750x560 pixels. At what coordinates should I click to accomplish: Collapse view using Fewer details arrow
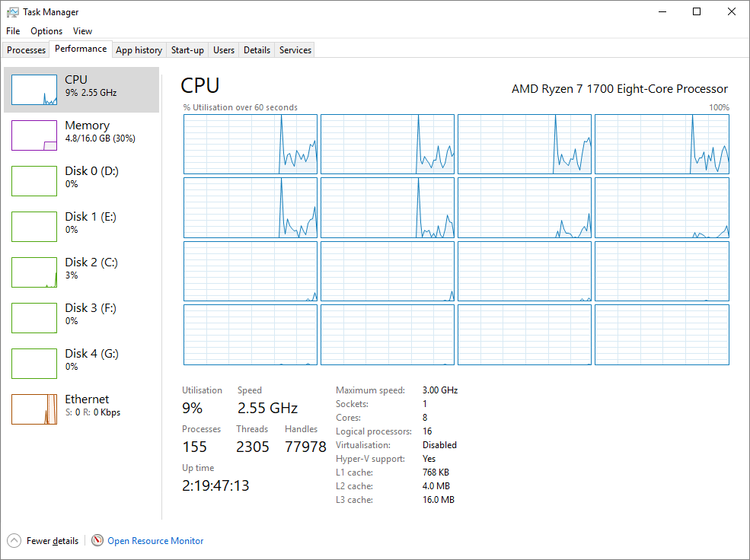point(14,540)
